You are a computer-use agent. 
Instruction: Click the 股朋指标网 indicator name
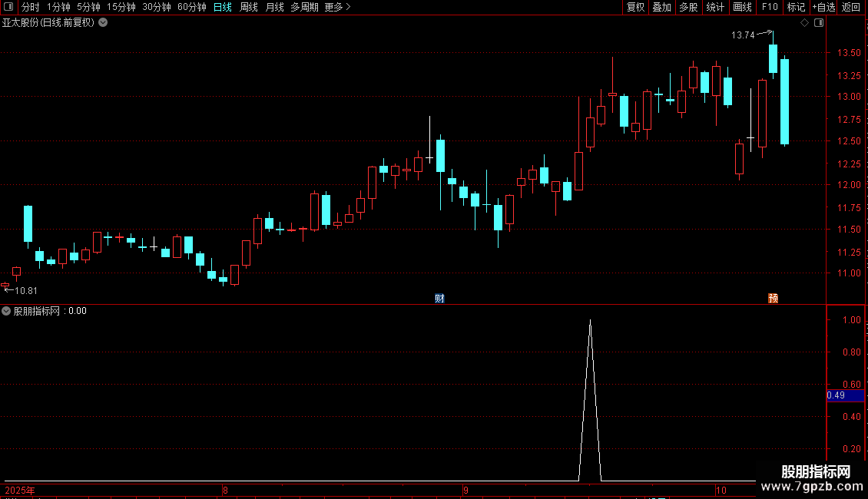coord(37,311)
